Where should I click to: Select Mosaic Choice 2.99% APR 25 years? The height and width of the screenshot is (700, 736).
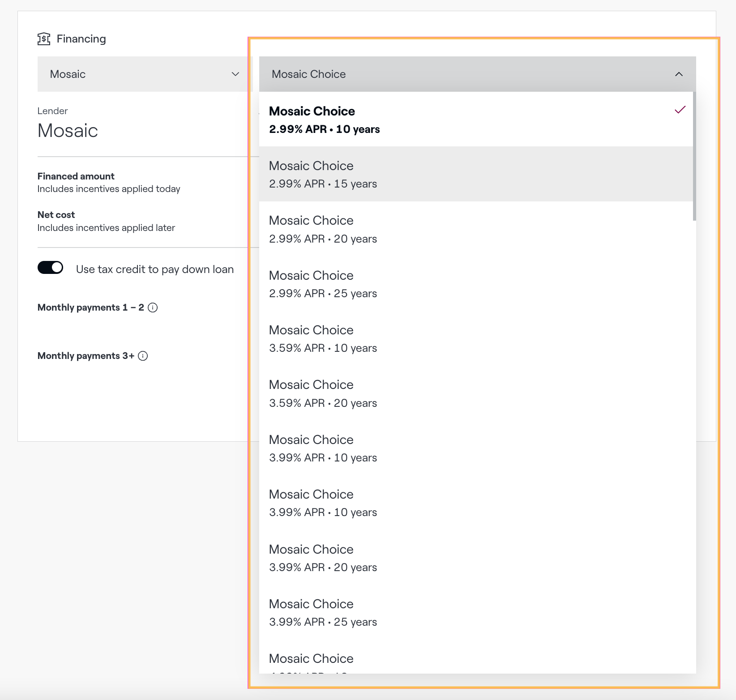coord(476,284)
